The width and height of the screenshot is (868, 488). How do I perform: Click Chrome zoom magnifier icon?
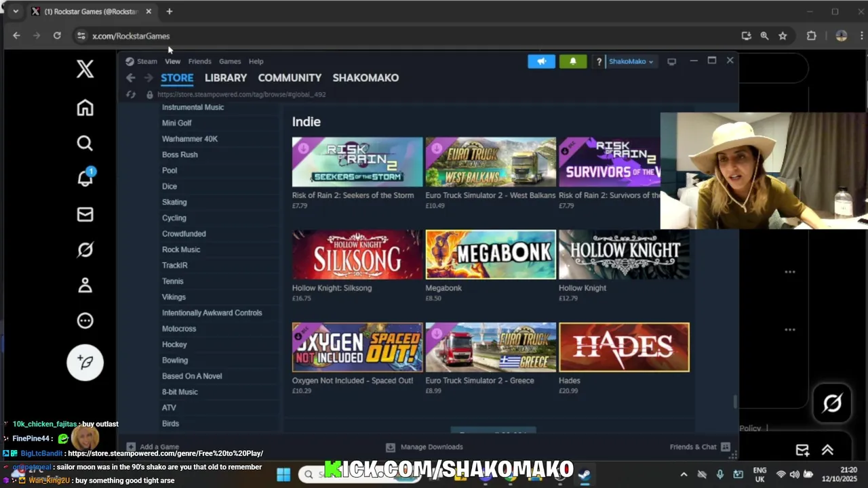click(764, 36)
